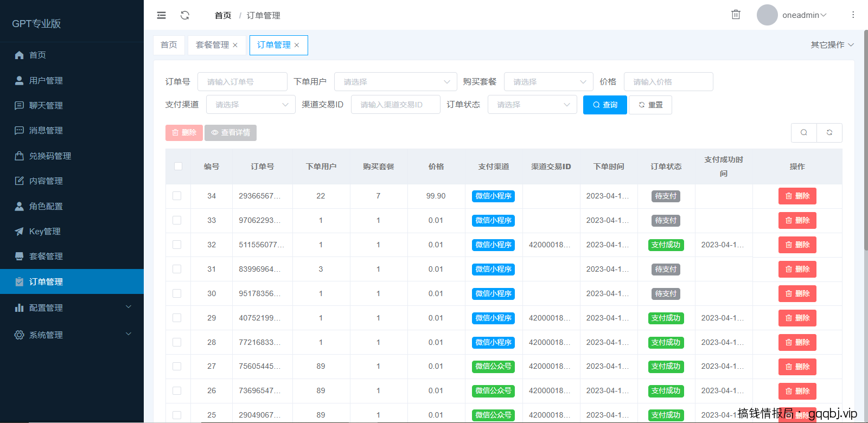Check the checkbox for order 28
The width and height of the screenshot is (868, 423).
[x=177, y=342]
